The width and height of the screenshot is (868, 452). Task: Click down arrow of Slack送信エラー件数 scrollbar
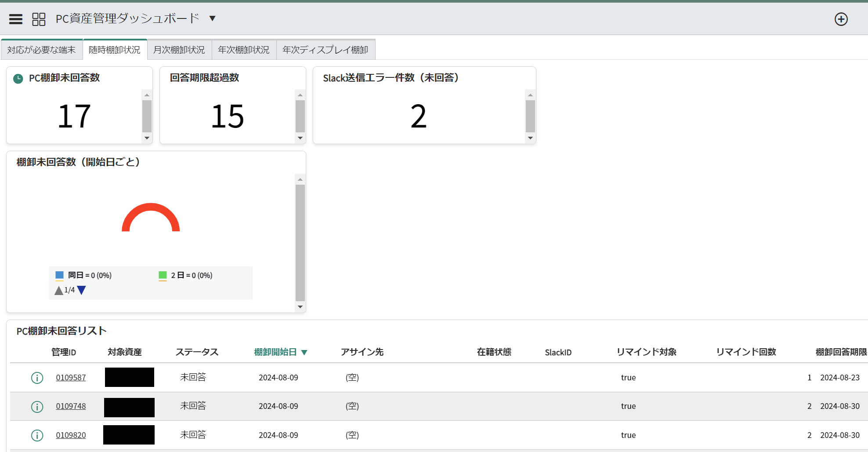click(x=530, y=138)
